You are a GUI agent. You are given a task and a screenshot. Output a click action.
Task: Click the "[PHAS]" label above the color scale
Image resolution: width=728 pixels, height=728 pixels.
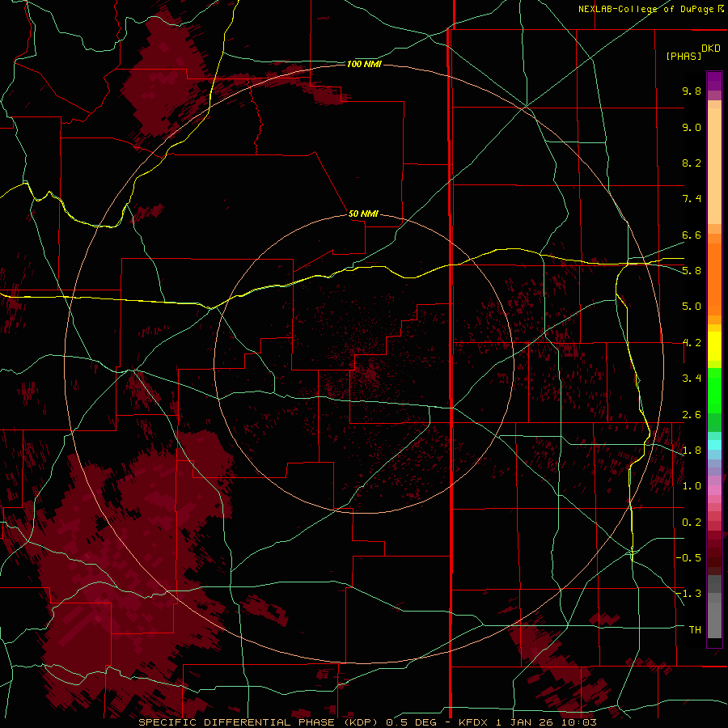tap(684, 56)
